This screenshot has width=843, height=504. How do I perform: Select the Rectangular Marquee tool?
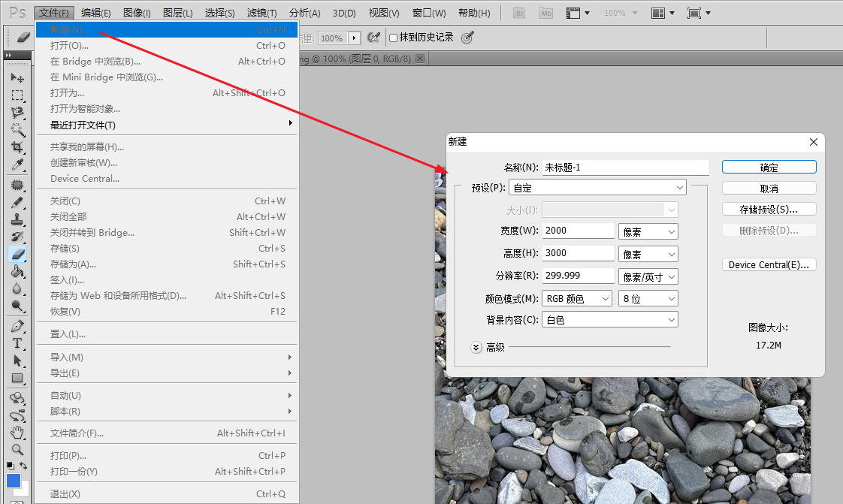pos(17,95)
